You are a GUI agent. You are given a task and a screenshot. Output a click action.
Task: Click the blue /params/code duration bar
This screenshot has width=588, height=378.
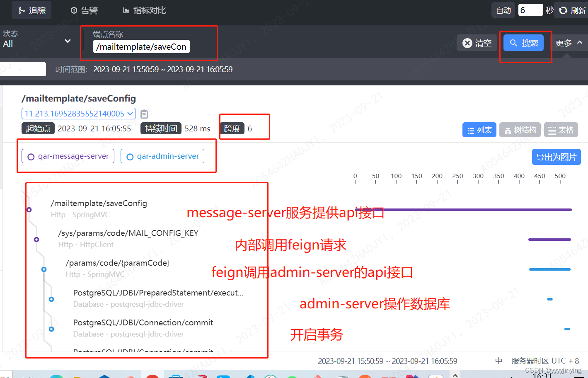point(550,269)
